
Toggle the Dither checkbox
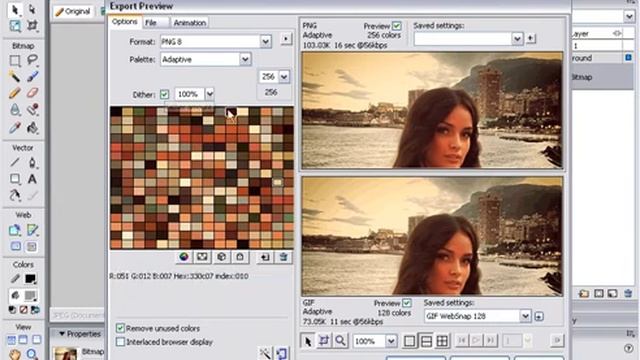pos(164,94)
